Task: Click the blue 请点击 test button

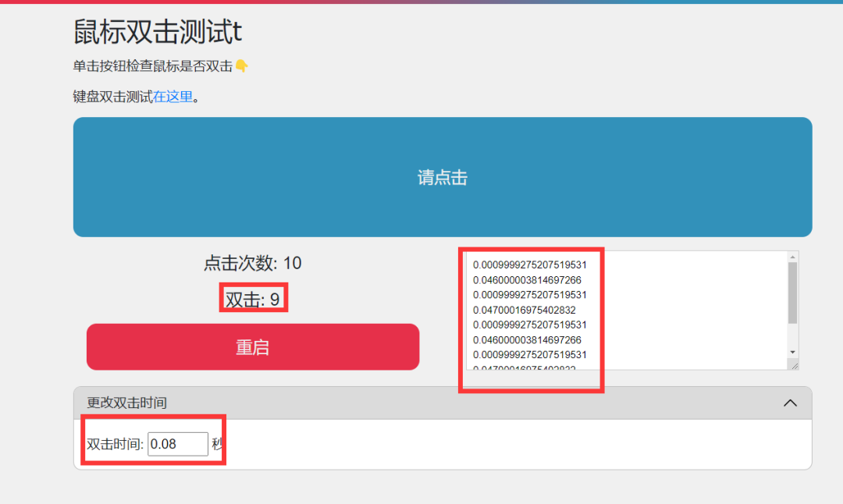Action: (443, 177)
